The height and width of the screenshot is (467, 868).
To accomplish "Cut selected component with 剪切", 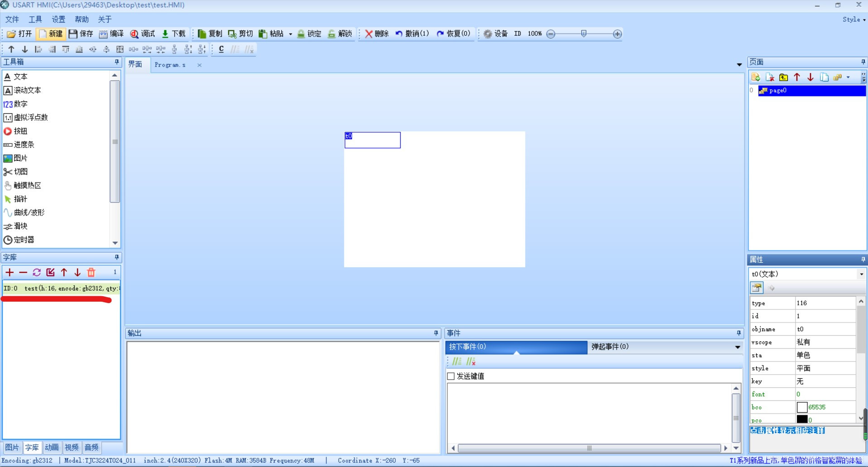I will tap(240, 34).
